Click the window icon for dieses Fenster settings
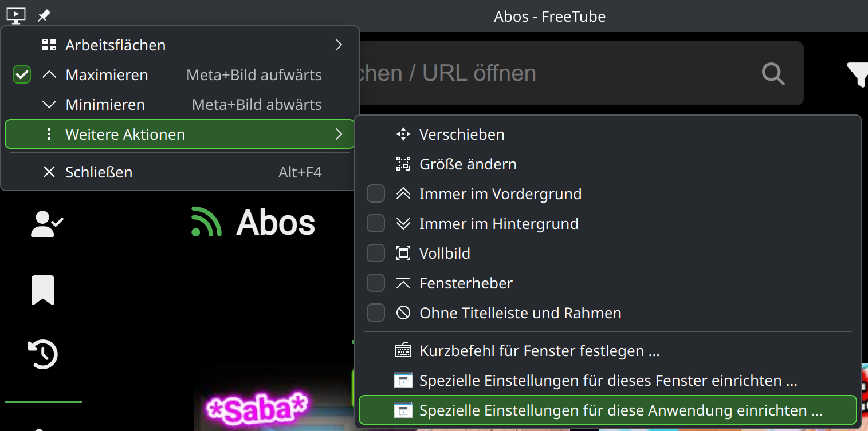The width and height of the screenshot is (868, 431). 403,381
